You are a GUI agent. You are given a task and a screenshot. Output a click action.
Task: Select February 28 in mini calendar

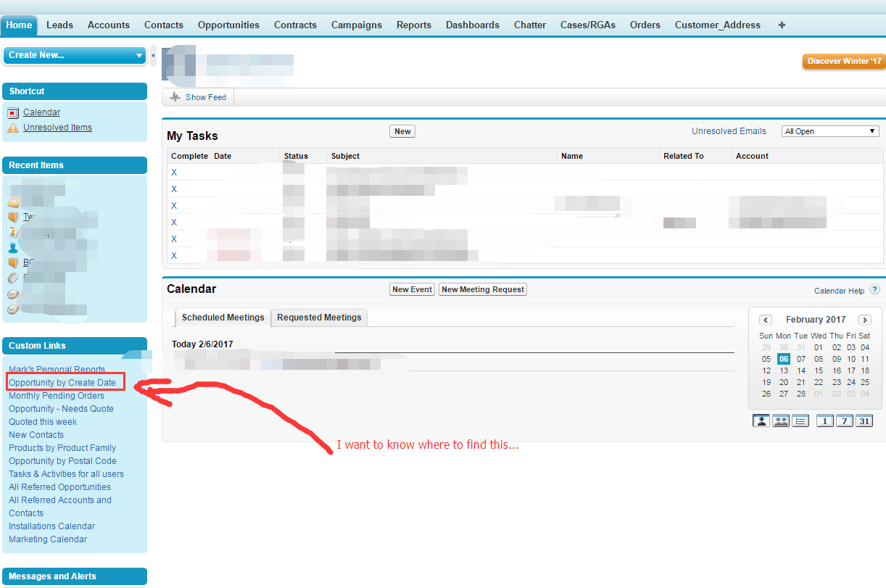pos(801,394)
